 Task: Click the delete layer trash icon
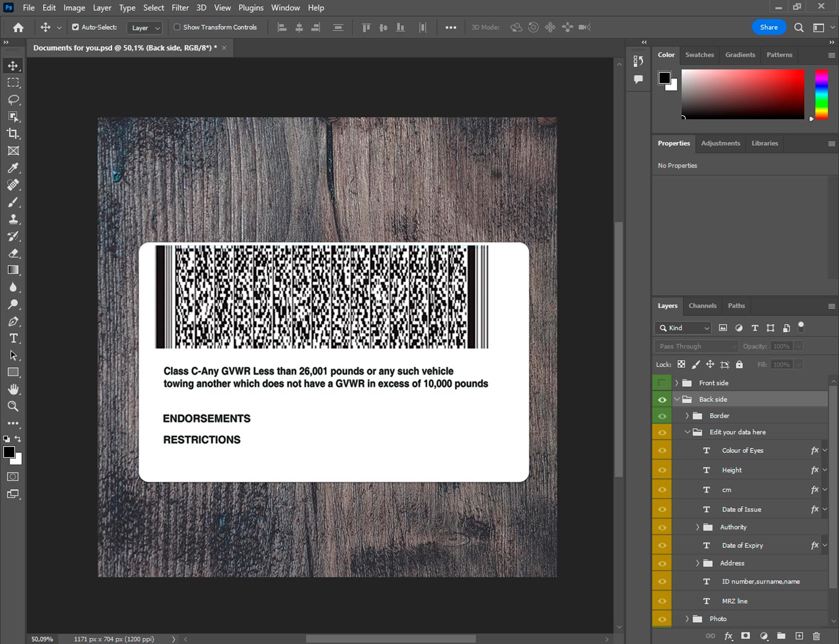point(816,636)
